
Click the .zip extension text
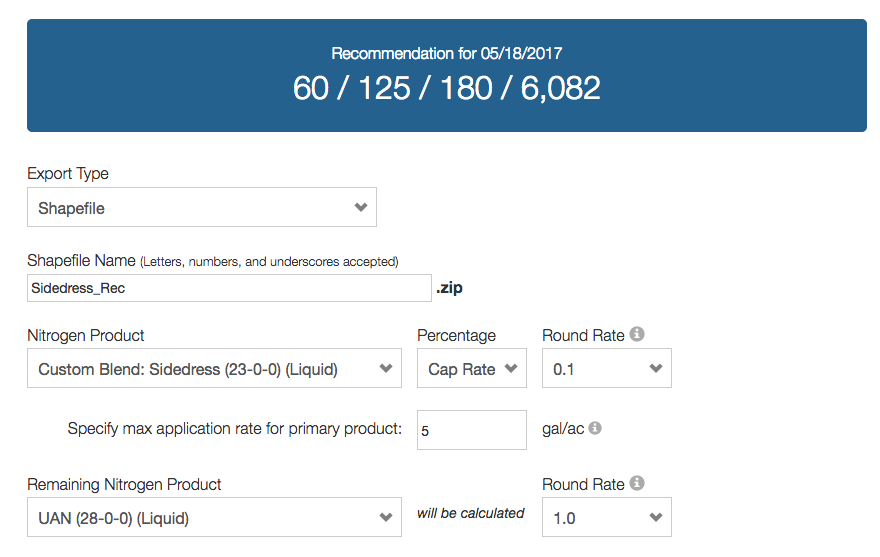coord(449,288)
